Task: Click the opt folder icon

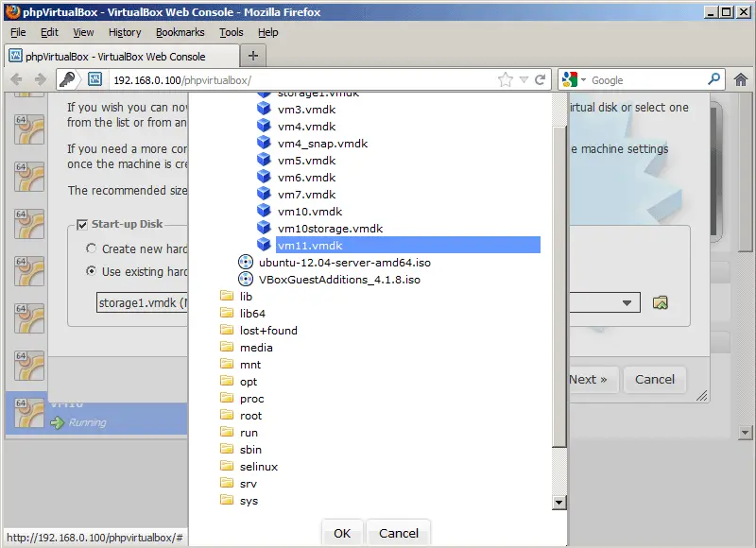Action: click(227, 381)
